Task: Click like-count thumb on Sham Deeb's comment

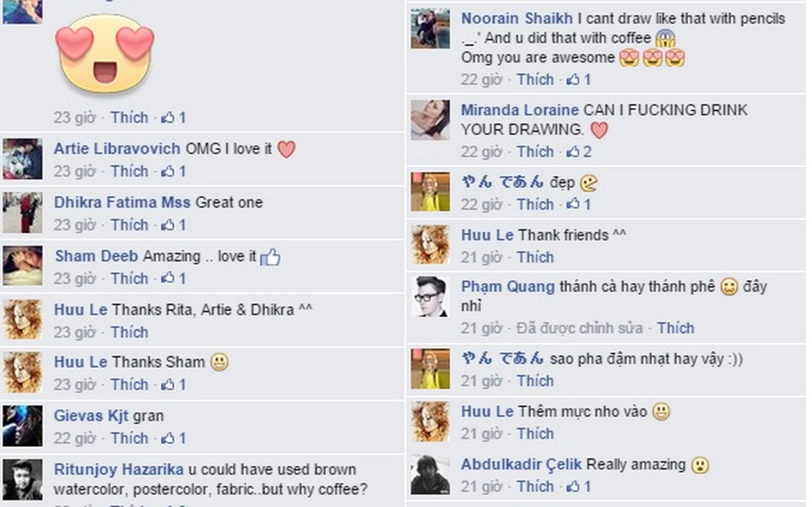Action: point(168,278)
